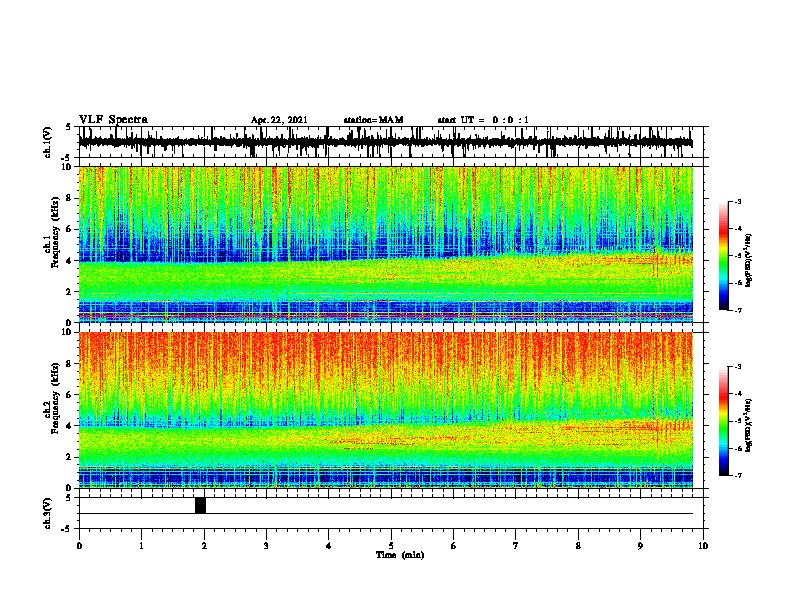Click time axis tick label "9"
The image size is (792, 612).
pyautogui.click(x=640, y=546)
